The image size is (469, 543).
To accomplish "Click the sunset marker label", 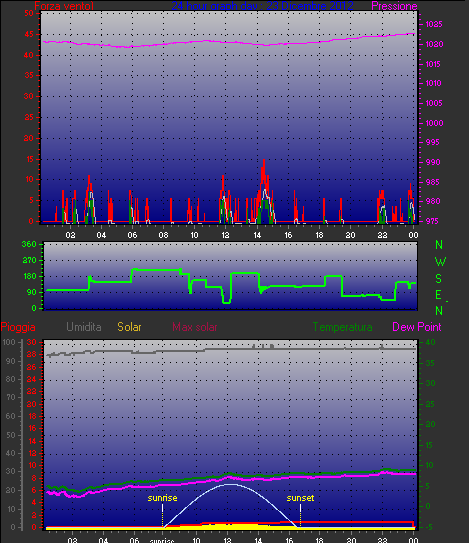I will click(300, 498).
